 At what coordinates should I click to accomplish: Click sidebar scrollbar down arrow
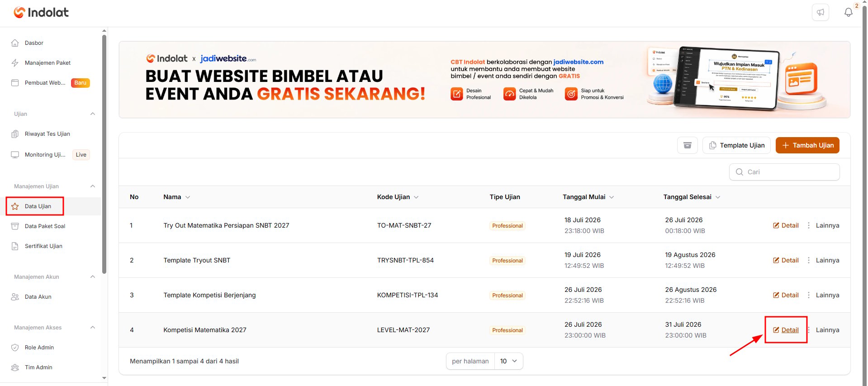[104, 378]
